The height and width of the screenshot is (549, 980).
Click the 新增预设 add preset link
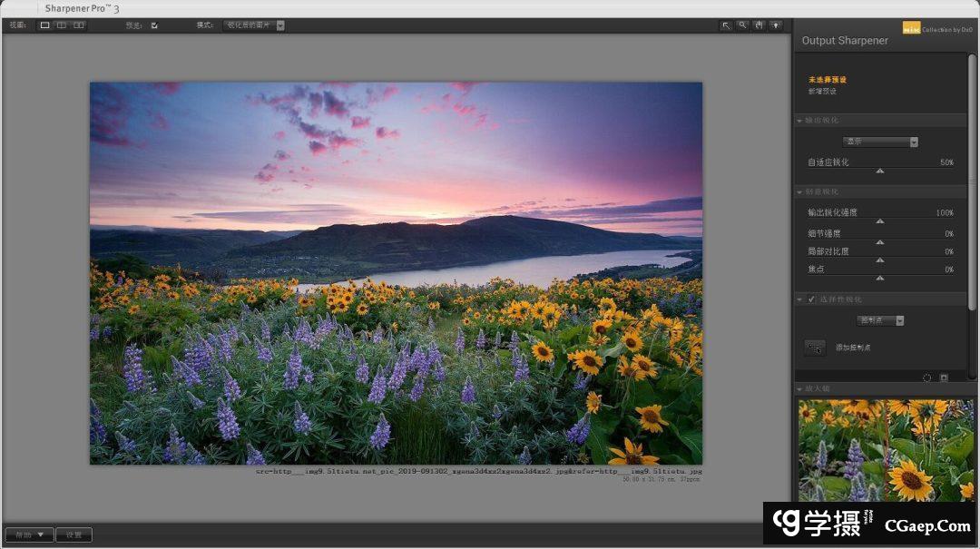pyautogui.click(x=822, y=92)
